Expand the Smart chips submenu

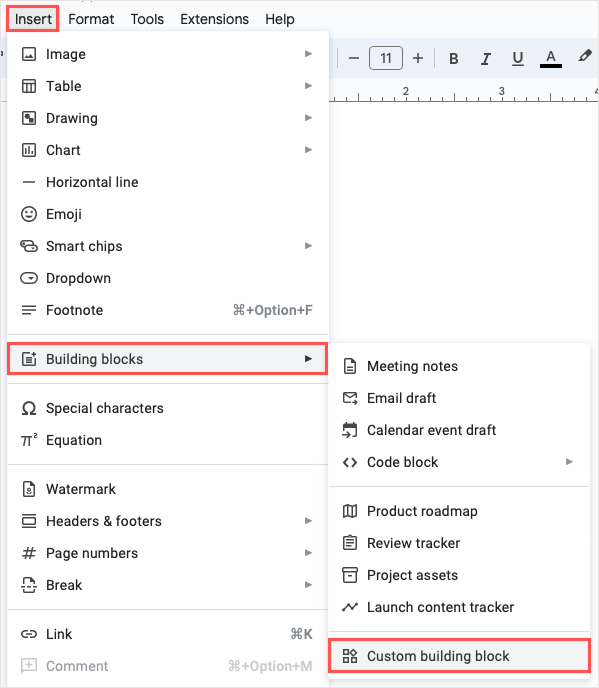[x=168, y=246]
